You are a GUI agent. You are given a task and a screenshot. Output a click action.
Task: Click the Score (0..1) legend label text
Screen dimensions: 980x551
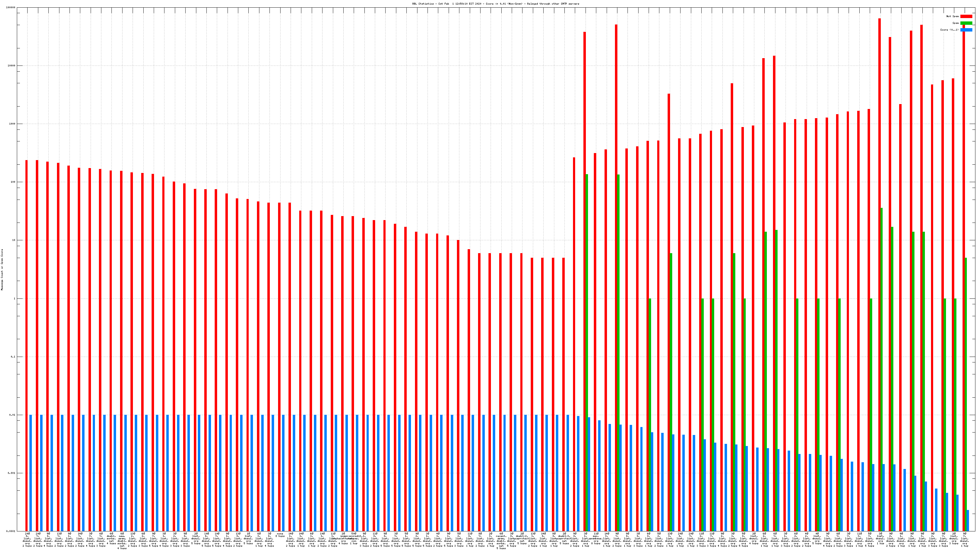949,30
